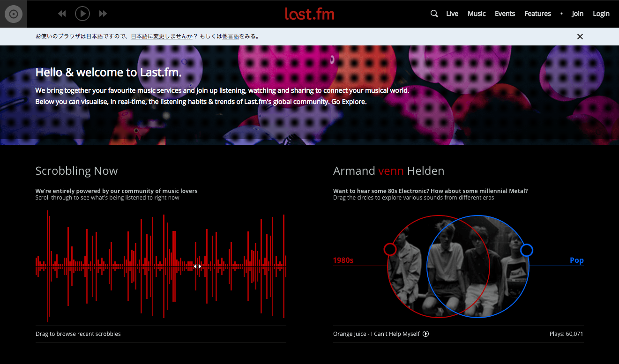
Task: Dismiss the language banner with X
Action: click(580, 37)
